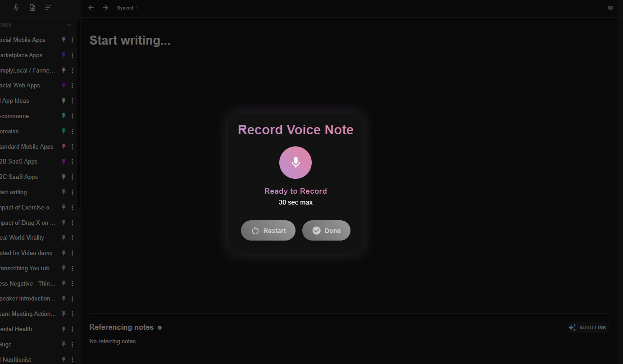Open the Real World Virality note

[22, 237]
